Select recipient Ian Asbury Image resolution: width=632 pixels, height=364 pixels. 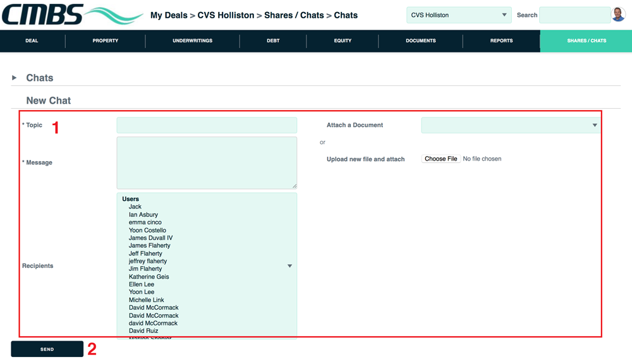pyautogui.click(x=143, y=215)
